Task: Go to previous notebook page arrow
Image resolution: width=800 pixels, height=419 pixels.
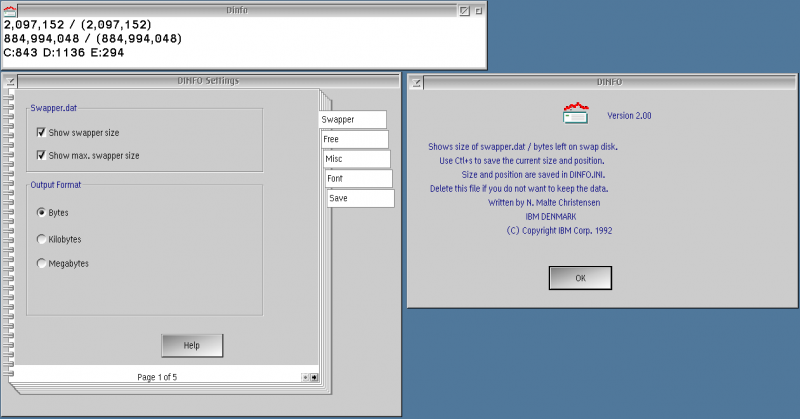Action: tap(306, 377)
